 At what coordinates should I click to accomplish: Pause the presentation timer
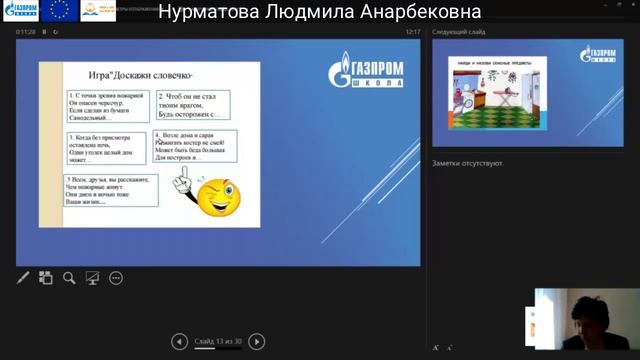[44, 31]
